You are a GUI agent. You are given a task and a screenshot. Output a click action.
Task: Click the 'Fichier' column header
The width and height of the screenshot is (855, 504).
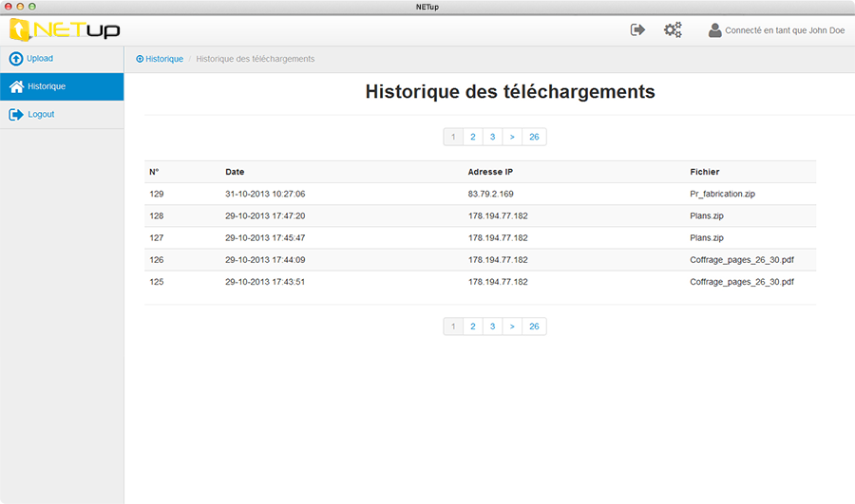[705, 172]
